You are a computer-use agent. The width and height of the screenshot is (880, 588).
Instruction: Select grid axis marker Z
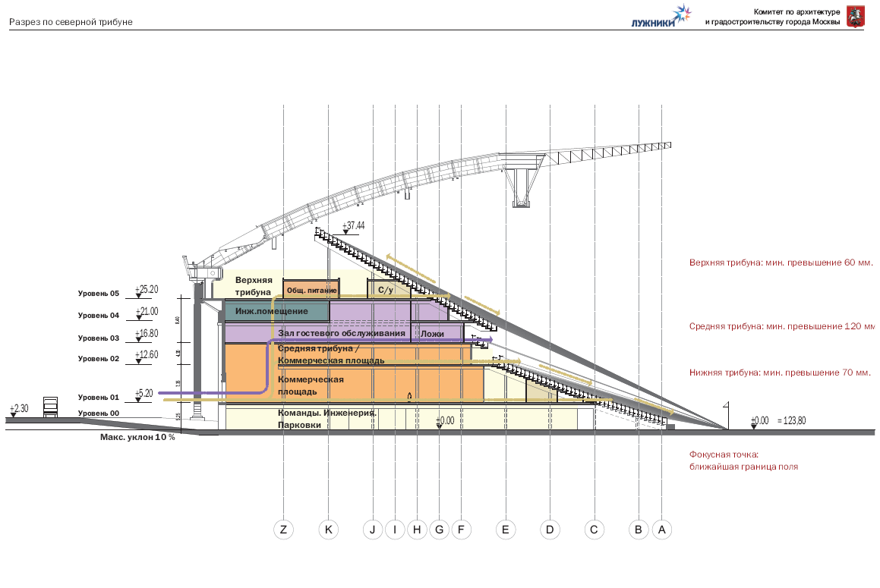tap(283, 530)
